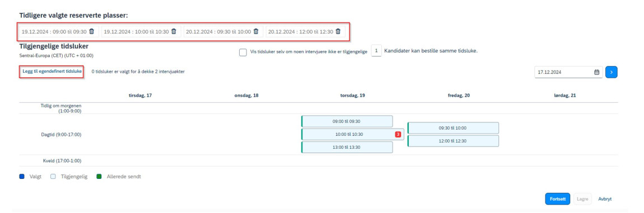Click the green Allerede sendt legend swatch
The height and width of the screenshot is (213, 644).
point(99,177)
